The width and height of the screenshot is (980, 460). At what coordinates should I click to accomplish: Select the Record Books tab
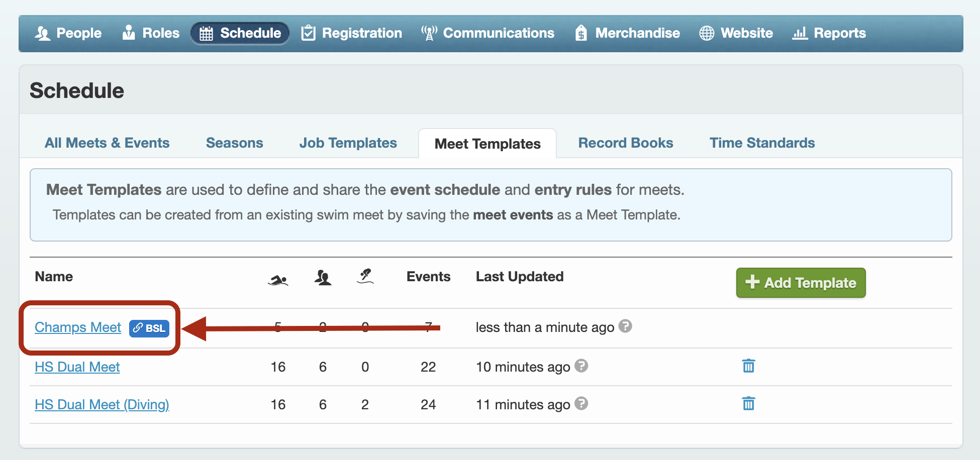point(625,143)
